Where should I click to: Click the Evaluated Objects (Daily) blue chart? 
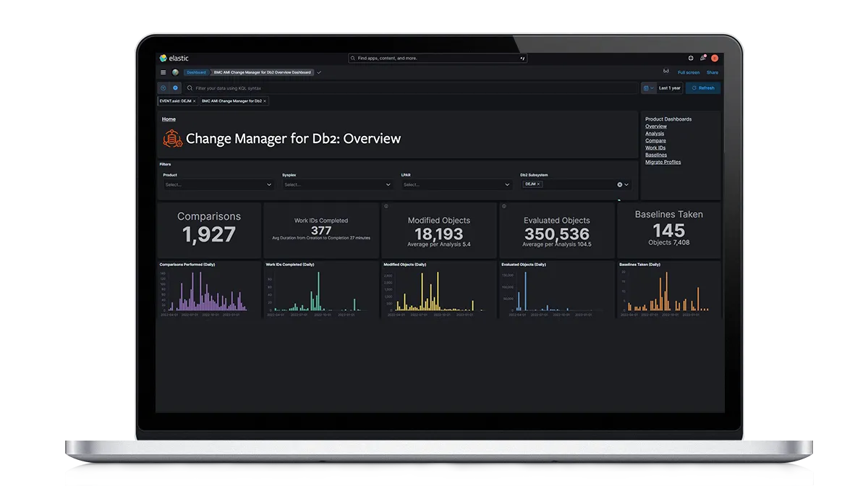(x=557, y=289)
